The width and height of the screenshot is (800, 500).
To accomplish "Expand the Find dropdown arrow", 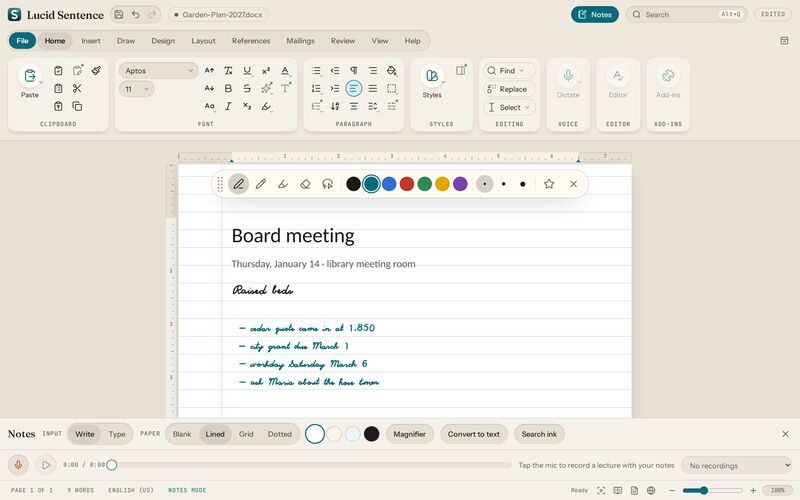I will [x=522, y=70].
